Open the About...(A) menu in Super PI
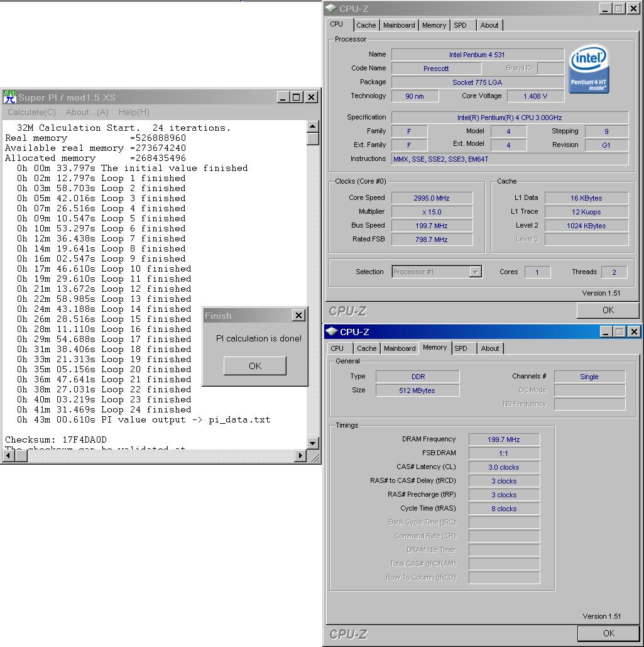Image resolution: width=644 pixels, height=647 pixels. tap(87, 112)
